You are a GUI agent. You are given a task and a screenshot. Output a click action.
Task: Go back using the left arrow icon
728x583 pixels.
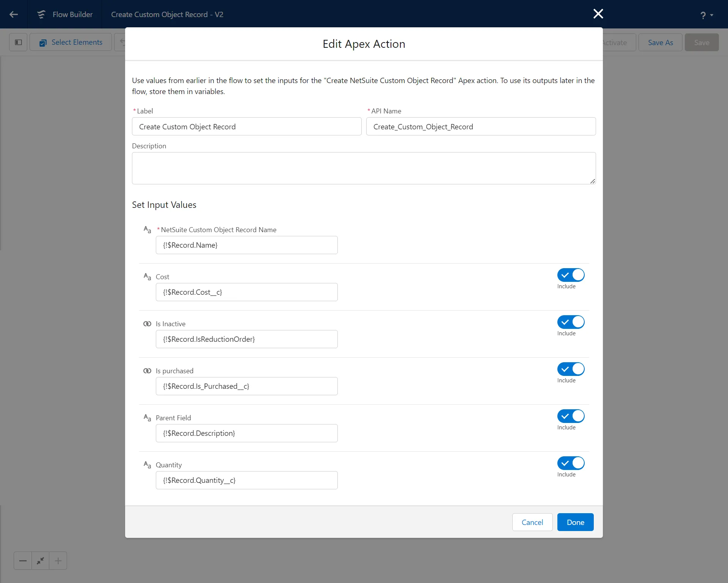14,14
